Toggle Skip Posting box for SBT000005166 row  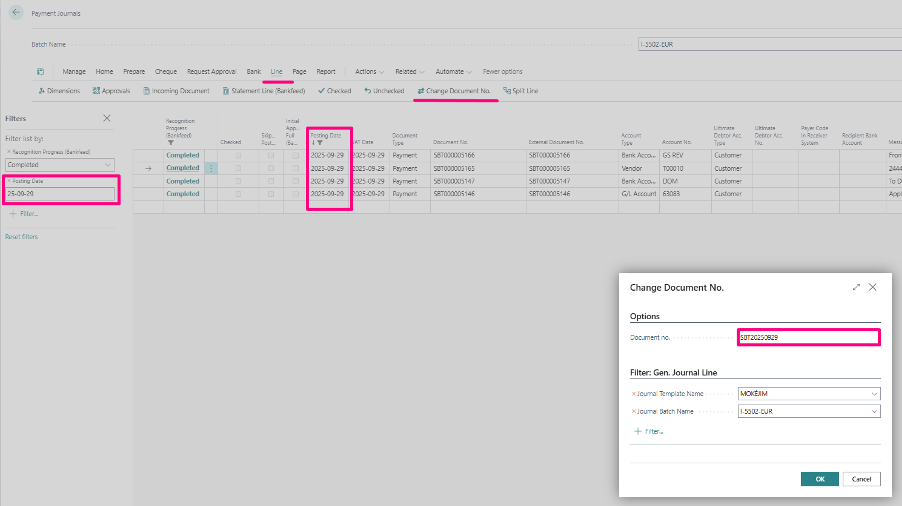(x=271, y=155)
